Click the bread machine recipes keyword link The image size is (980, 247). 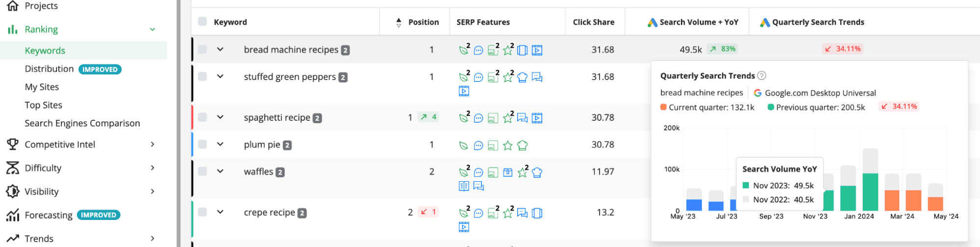point(291,50)
